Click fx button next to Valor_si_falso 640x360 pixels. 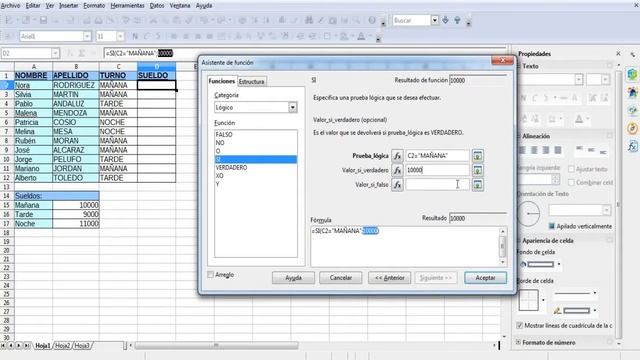397,184
